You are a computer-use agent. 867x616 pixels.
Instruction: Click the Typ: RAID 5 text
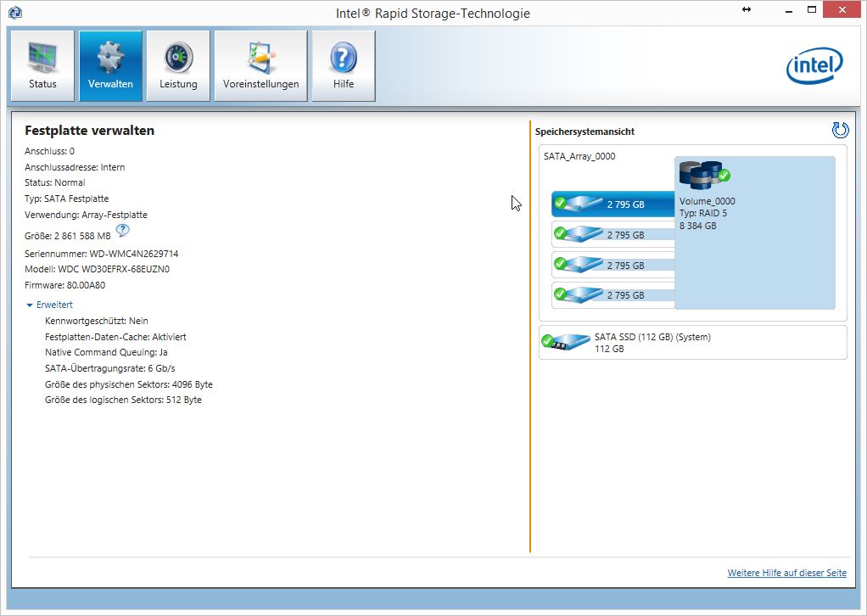coord(703,214)
